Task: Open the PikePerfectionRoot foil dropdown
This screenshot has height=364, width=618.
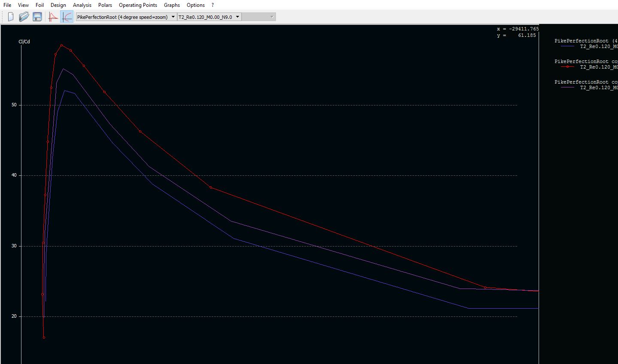Action: (126, 17)
